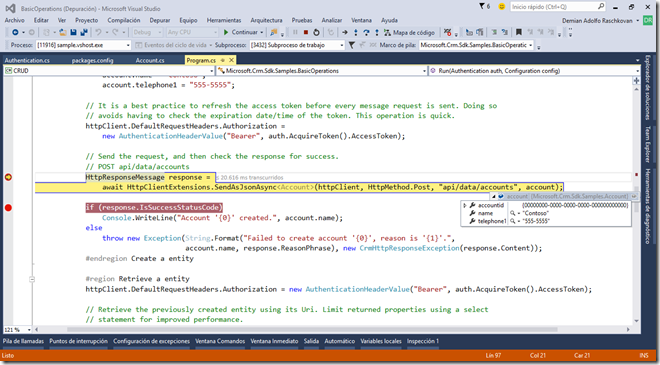Screen dimensions: 660x365
Task: Click the current-statement breakpoint arrow in margin
Action: (x=8, y=177)
